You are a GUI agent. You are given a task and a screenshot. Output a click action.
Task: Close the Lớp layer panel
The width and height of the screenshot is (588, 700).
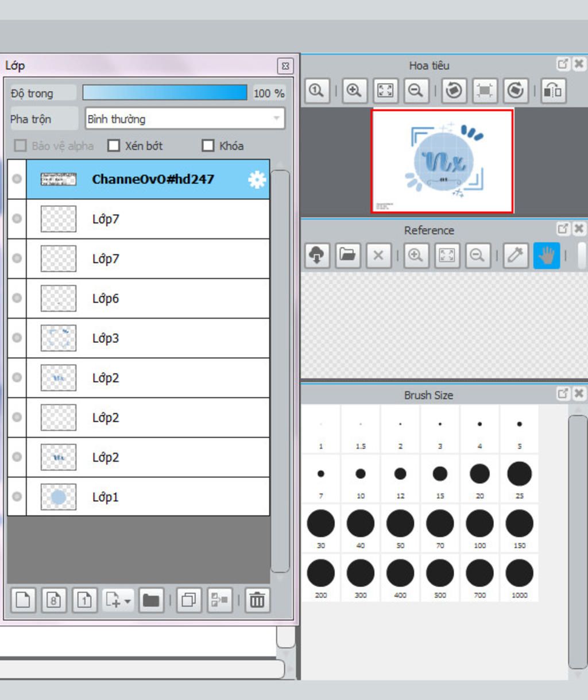(x=285, y=66)
